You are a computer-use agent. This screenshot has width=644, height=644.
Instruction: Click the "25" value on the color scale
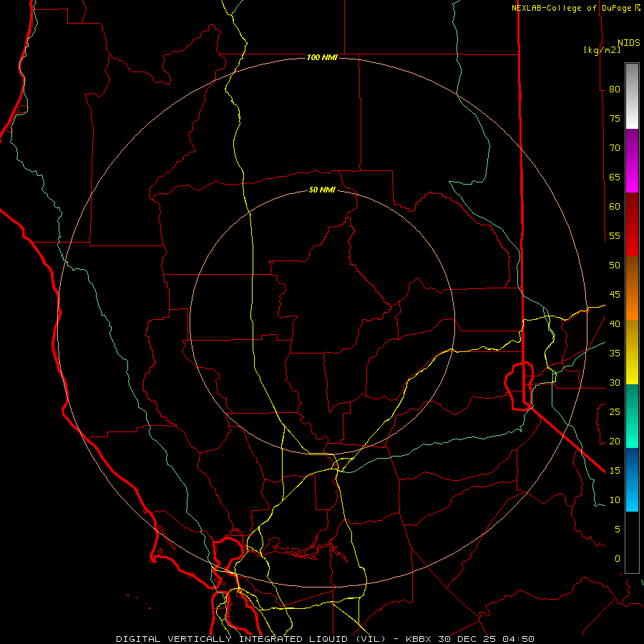(615, 411)
